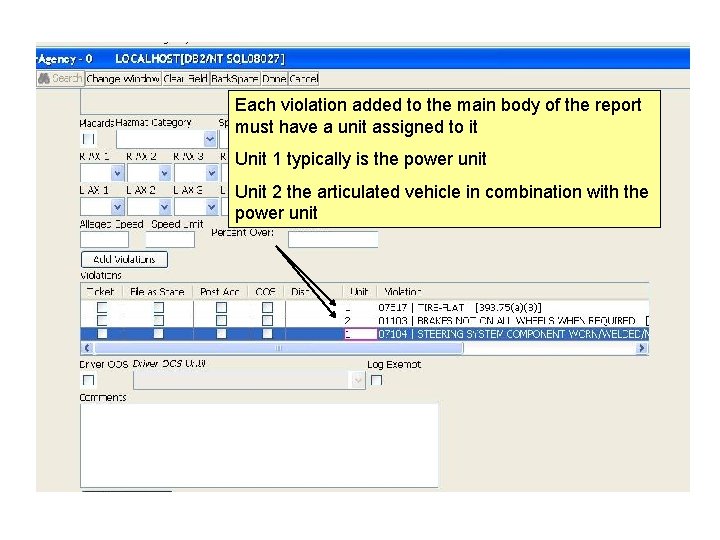
Task: Check Post Acc for TIRE-FLAT violation
Action: pyautogui.click(x=221, y=307)
